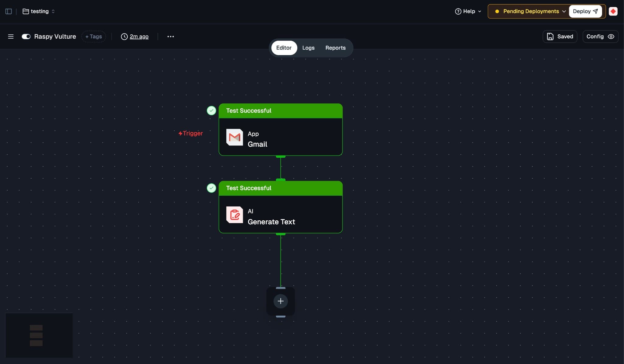Screen dimensions: 624x364
Task: Add tags using the +Tags button
Action: coord(94,37)
